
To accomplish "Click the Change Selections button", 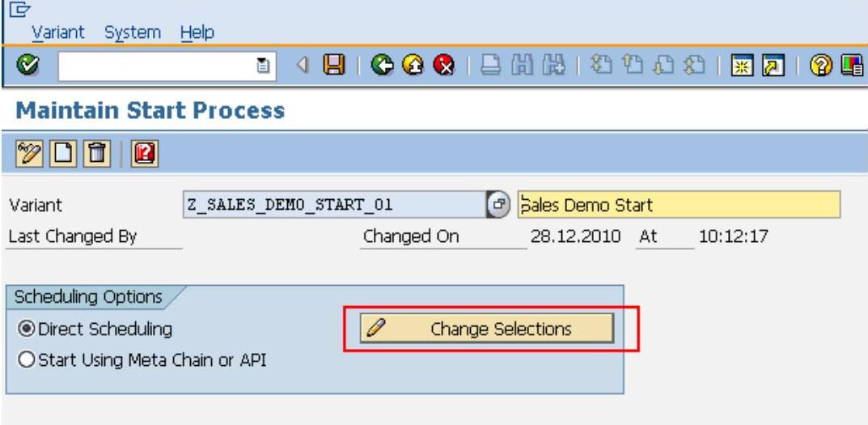I will pyautogui.click(x=487, y=329).
